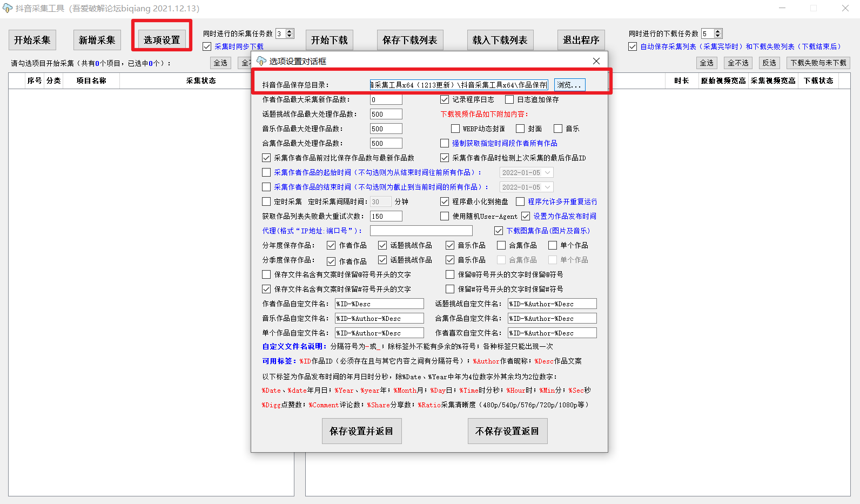
Task: Close the 选项设置对话框 dialog
Action: 596,61
